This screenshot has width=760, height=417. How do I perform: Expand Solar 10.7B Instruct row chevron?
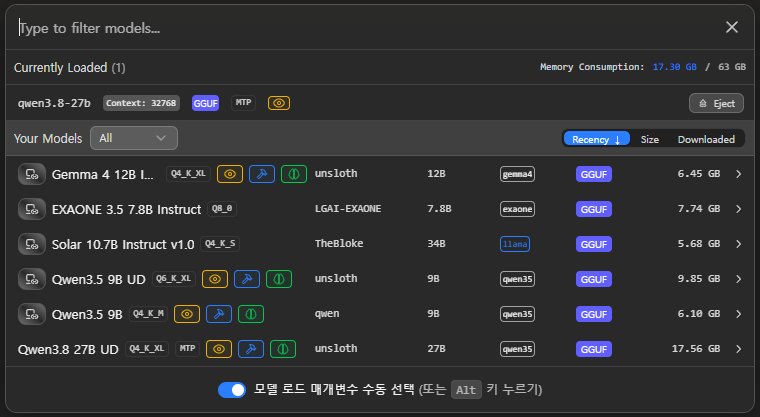(x=738, y=244)
